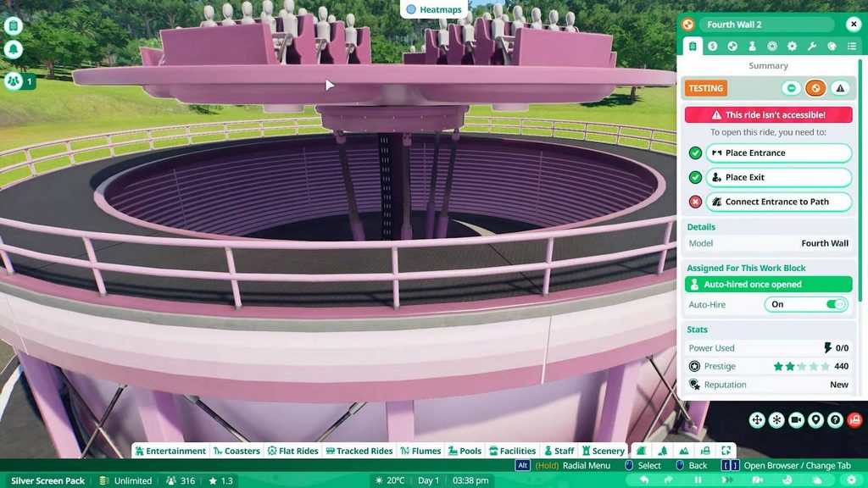868x488 pixels.
Task: Set ride state to open with warning
Action: click(x=840, y=88)
